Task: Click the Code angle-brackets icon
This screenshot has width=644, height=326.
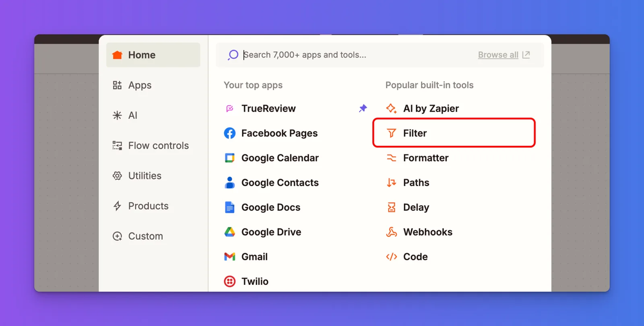Action: [391, 257]
